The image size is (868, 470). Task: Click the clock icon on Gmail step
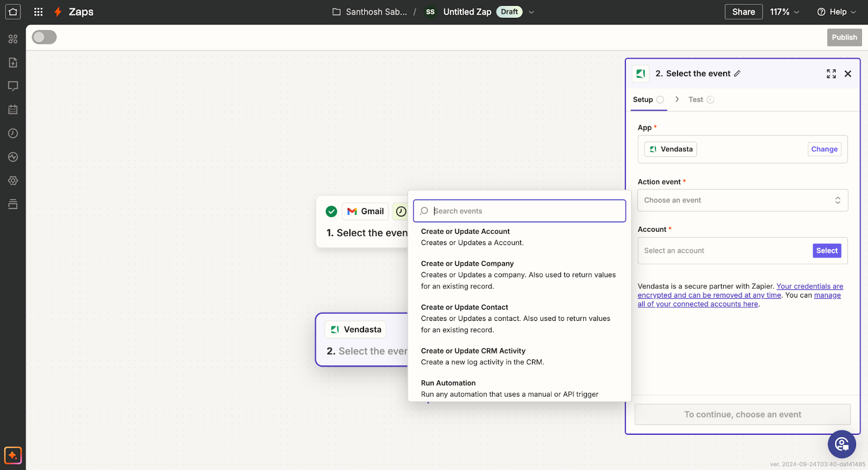click(401, 211)
